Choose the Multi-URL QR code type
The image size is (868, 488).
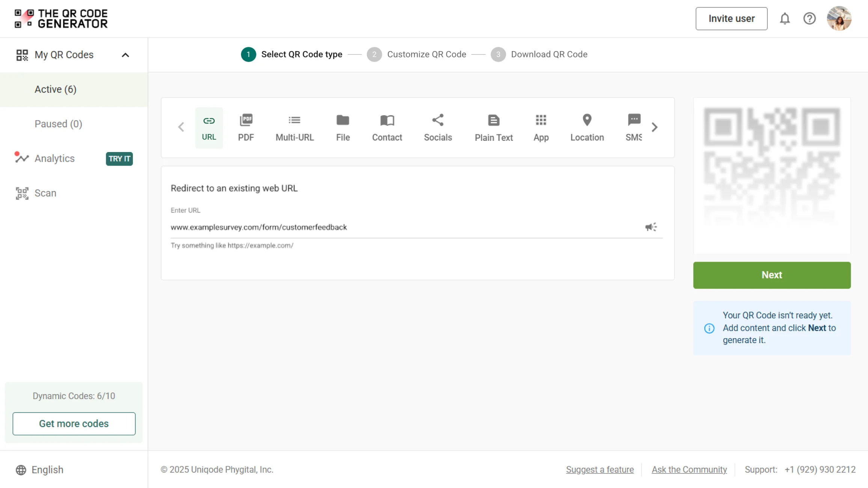click(294, 128)
